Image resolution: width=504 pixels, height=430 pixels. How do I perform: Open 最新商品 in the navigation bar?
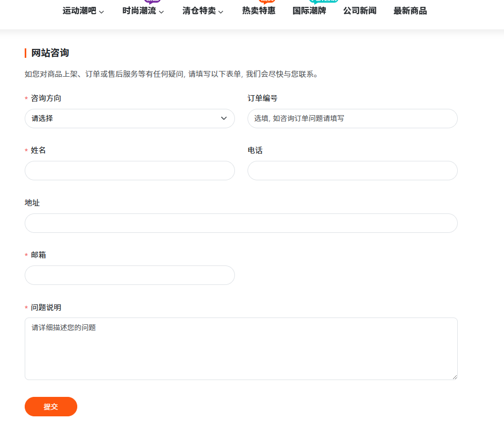point(410,11)
